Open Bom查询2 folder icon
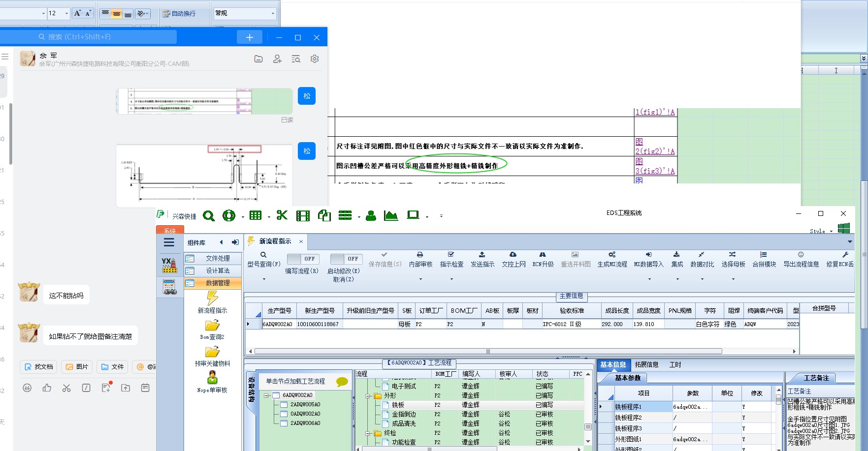Viewport: 868px width, 451px height. [212, 325]
